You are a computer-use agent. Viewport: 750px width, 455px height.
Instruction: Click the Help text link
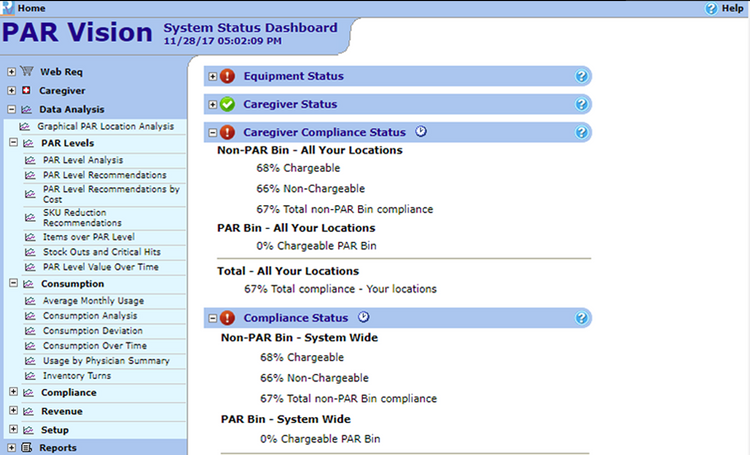click(732, 8)
